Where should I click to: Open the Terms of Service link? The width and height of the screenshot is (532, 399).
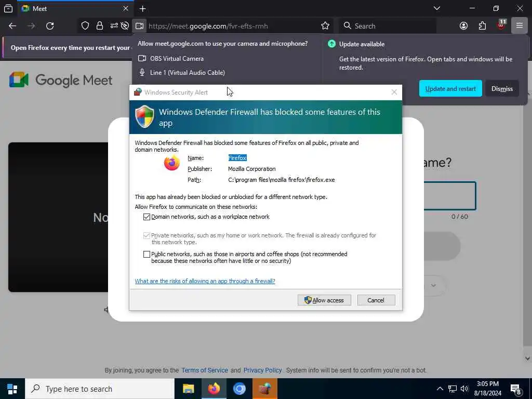205,370
